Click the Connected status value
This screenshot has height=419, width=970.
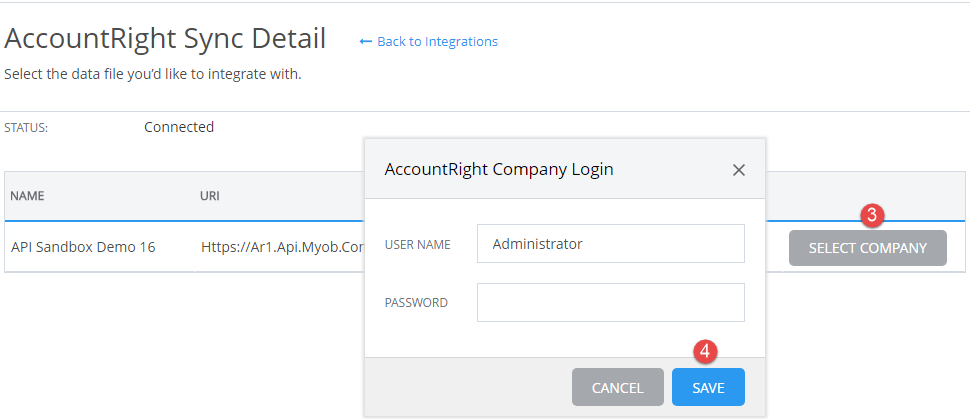point(179,127)
